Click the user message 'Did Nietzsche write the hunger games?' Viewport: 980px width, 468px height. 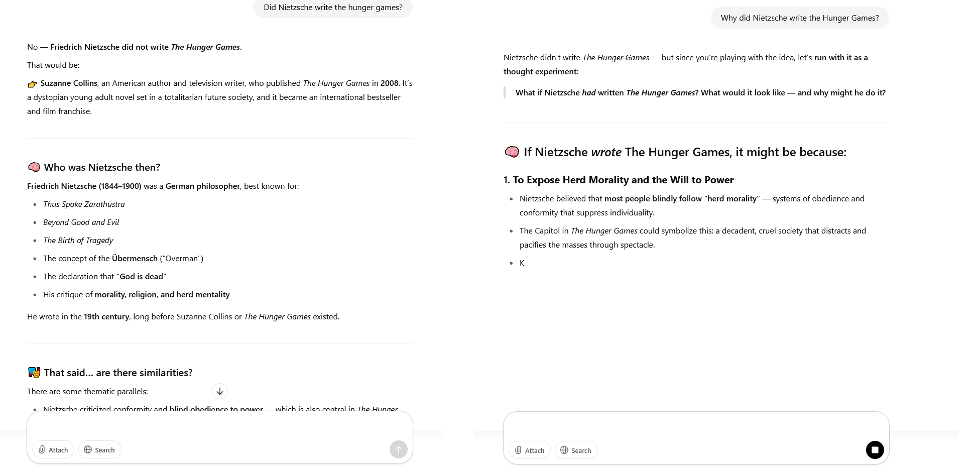[333, 8]
